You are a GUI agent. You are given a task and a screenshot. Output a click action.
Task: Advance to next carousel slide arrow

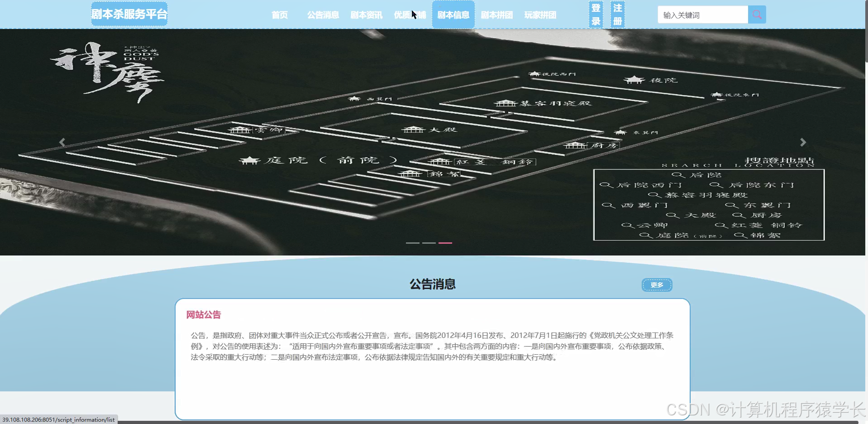[803, 142]
